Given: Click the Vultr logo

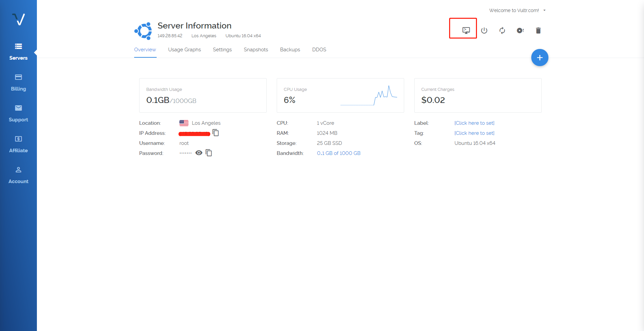Looking at the screenshot, I should tap(18, 19).
